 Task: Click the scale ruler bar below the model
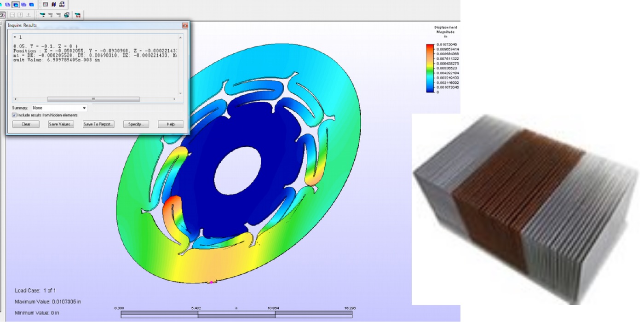pos(237,314)
